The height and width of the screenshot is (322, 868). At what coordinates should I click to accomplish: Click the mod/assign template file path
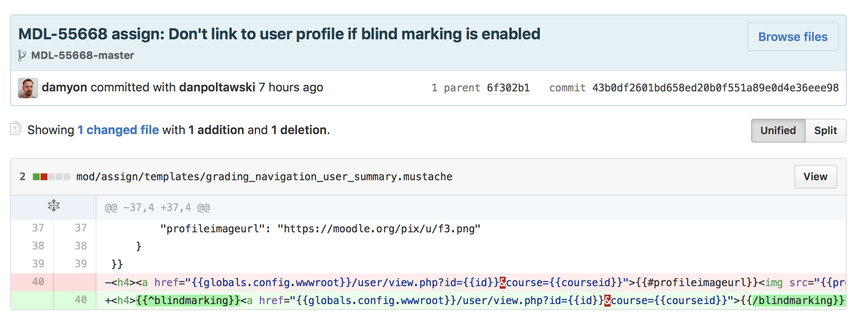pyautogui.click(x=264, y=177)
